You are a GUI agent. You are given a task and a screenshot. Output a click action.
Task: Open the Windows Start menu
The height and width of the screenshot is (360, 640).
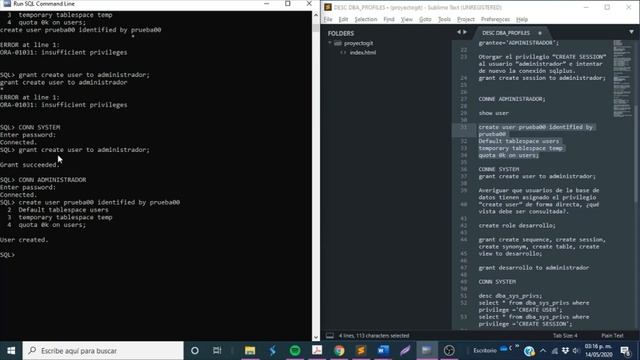(11, 351)
